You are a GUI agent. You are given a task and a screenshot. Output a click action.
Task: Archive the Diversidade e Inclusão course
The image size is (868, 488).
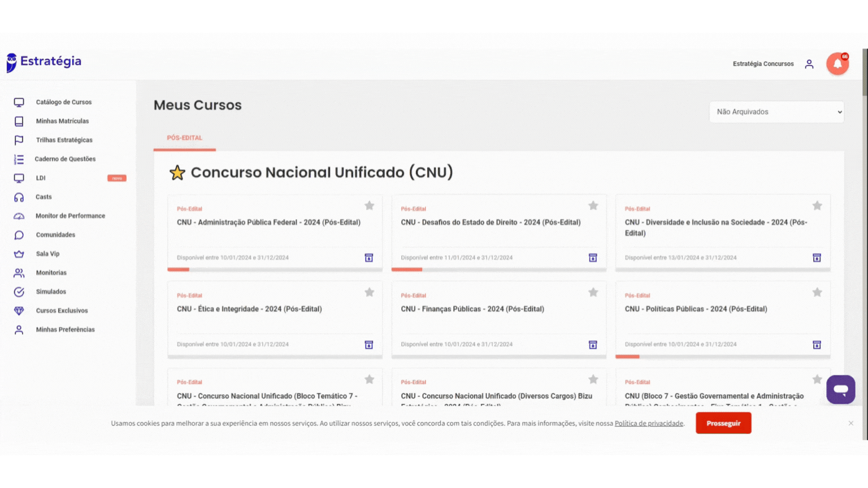[x=817, y=258]
